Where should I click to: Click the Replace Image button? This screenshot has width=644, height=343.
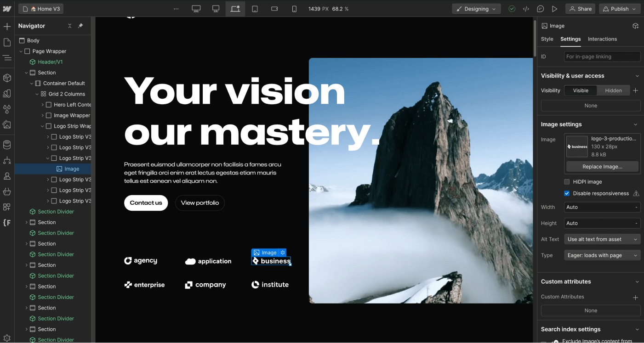click(x=602, y=166)
